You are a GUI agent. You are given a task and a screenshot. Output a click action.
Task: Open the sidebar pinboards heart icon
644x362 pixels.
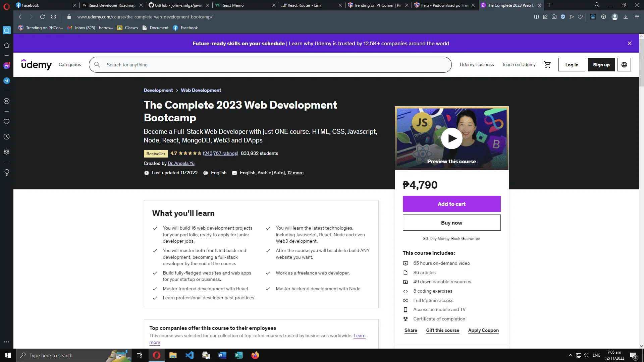pos(7,122)
